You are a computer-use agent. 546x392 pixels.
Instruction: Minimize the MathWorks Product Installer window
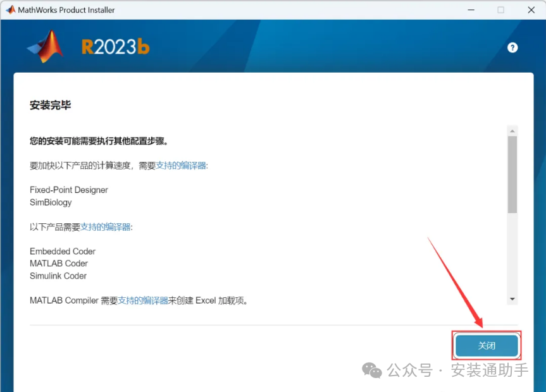pos(471,10)
